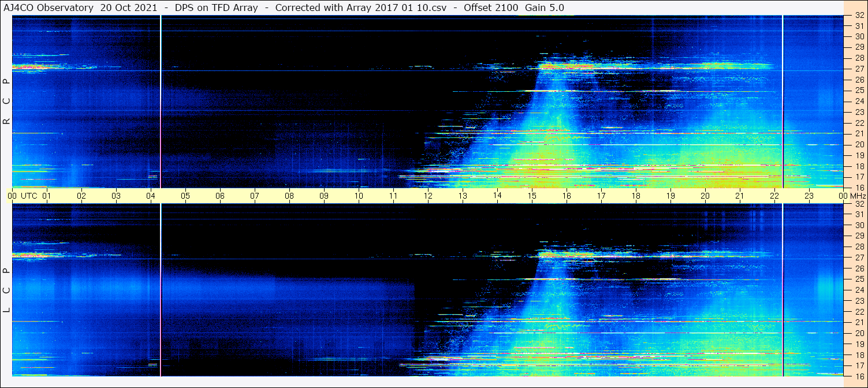Select the Gain 5.0 text in the header
Image resolution: width=868 pixels, height=388 pixels.
(545, 8)
